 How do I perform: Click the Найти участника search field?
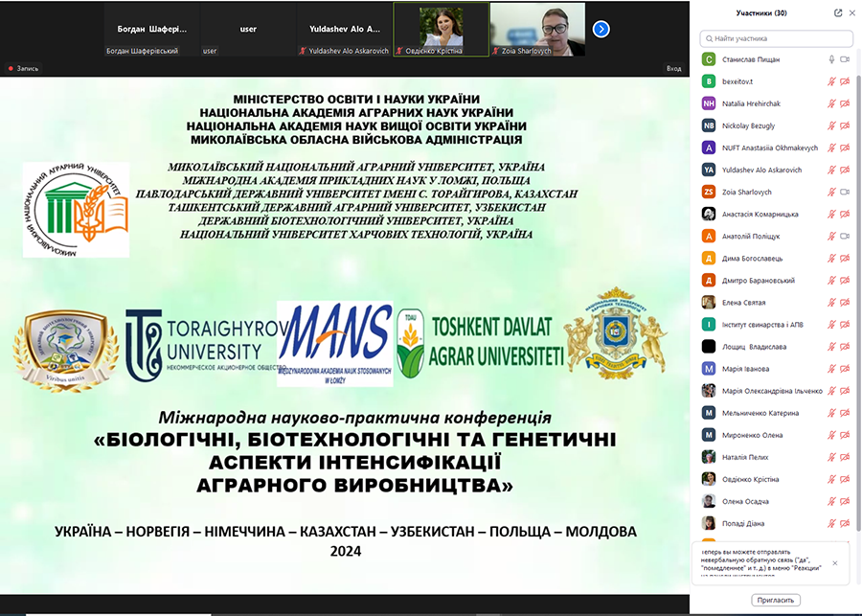(776, 38)
